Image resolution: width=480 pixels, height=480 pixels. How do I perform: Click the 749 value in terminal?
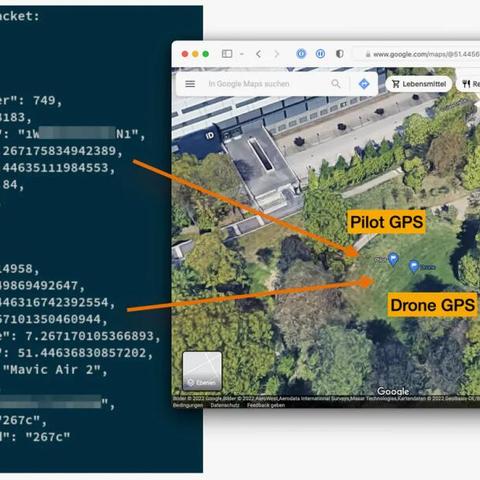(x=44, y=101)
